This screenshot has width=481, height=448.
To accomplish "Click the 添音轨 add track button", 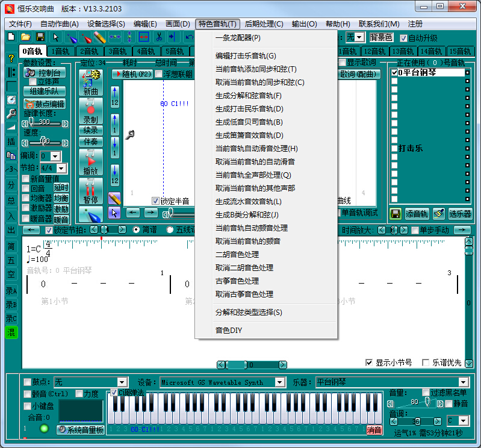I will pos(416,214).
